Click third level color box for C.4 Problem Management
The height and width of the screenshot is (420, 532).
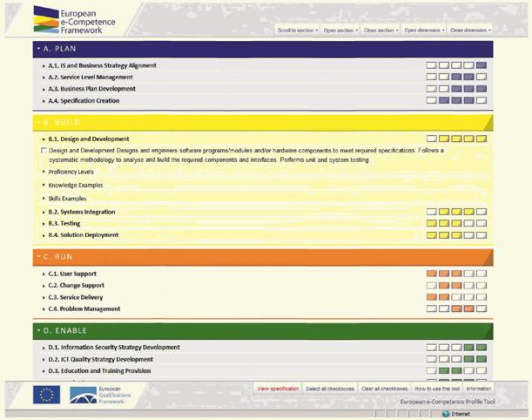456,308
